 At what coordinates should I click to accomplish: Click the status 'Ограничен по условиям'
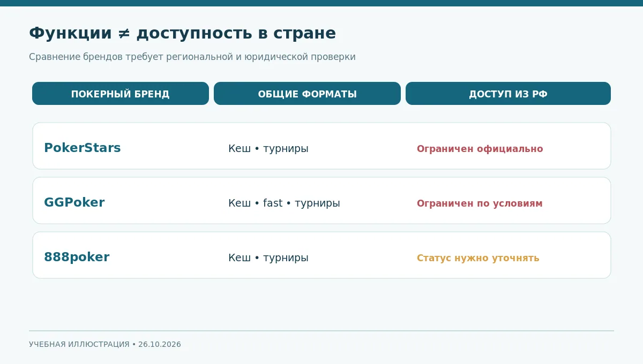click(x=480, y=203)
